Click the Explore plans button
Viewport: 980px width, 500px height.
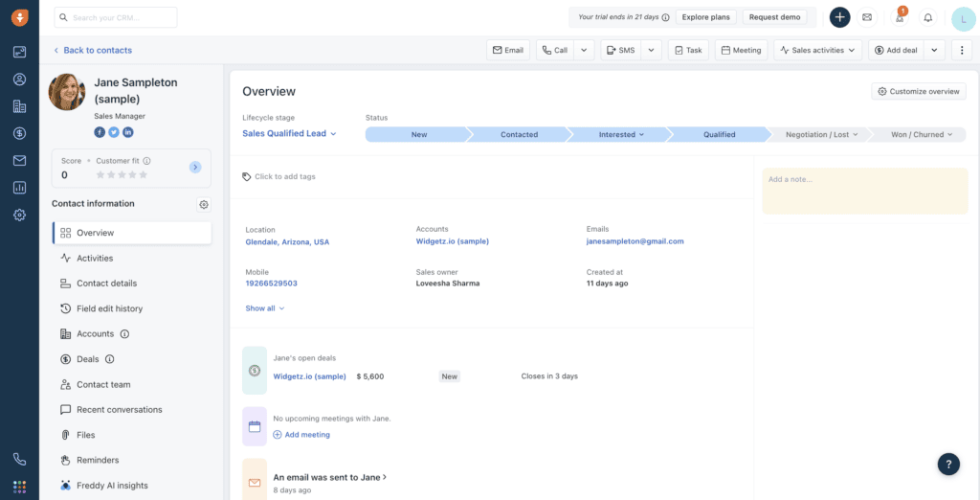(706, 17)
